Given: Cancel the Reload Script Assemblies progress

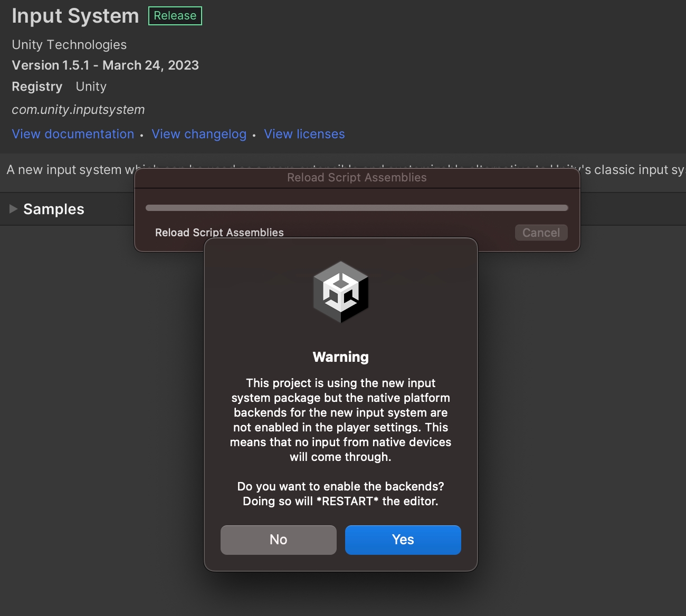Looking at the screenshot, I should point(541,233).
